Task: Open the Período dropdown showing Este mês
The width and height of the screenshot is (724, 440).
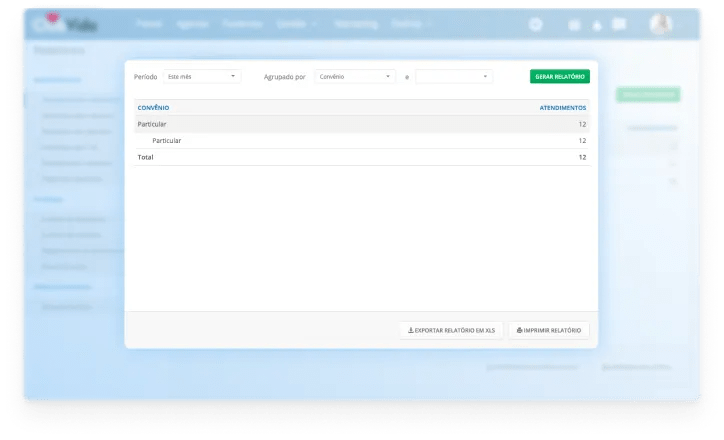Action: pos(203,76)
